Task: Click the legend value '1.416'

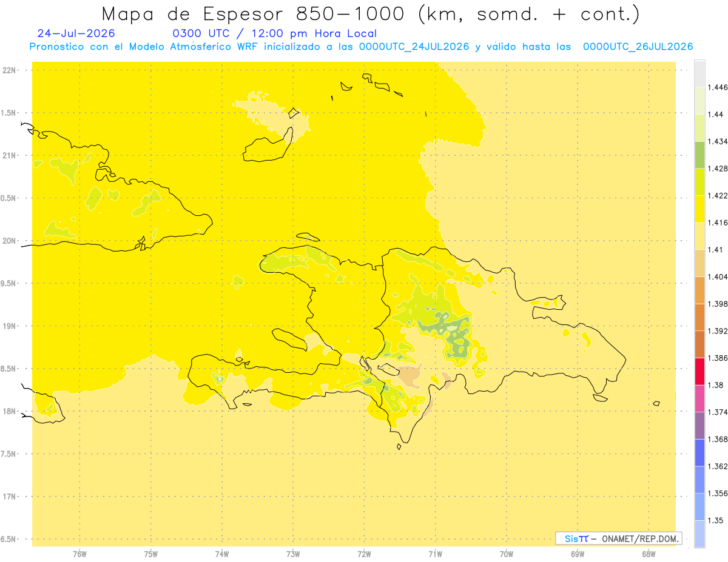Action: (x=719, y=222)
